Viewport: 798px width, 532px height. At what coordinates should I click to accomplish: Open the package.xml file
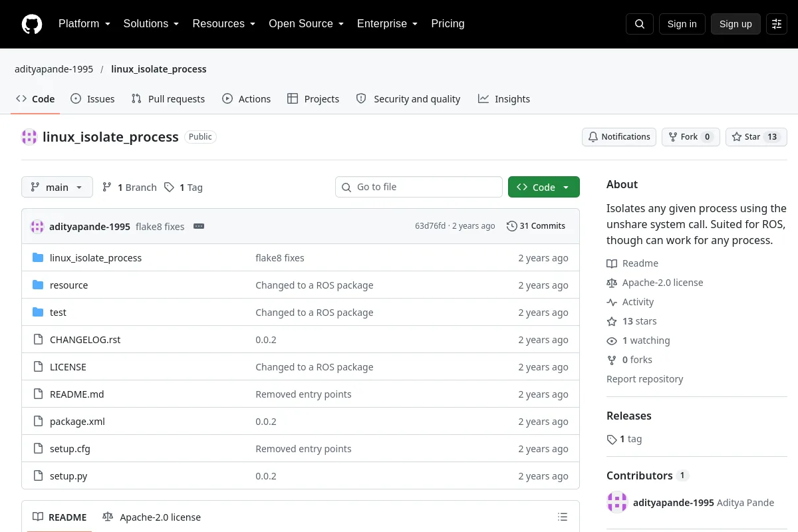tap(77, 422)
